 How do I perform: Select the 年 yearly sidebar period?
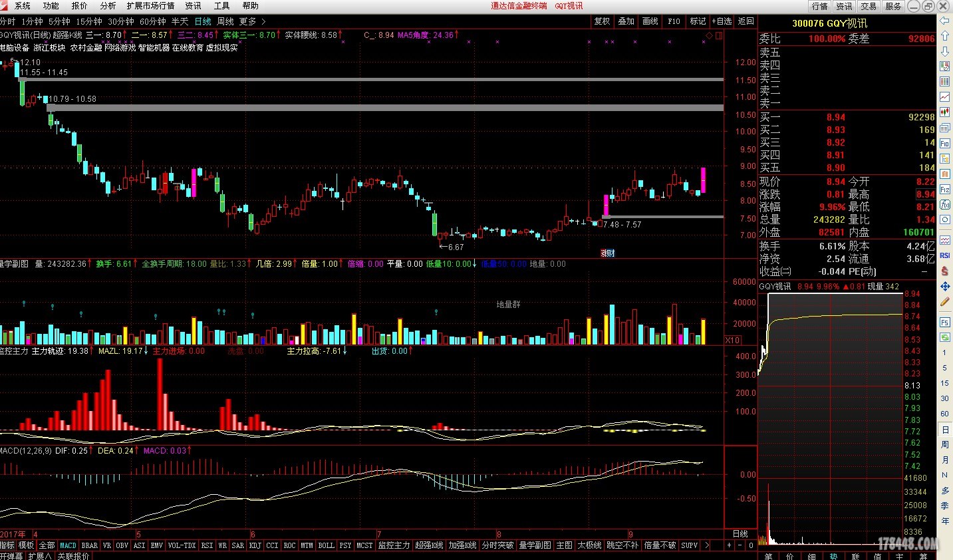(944, 521)
